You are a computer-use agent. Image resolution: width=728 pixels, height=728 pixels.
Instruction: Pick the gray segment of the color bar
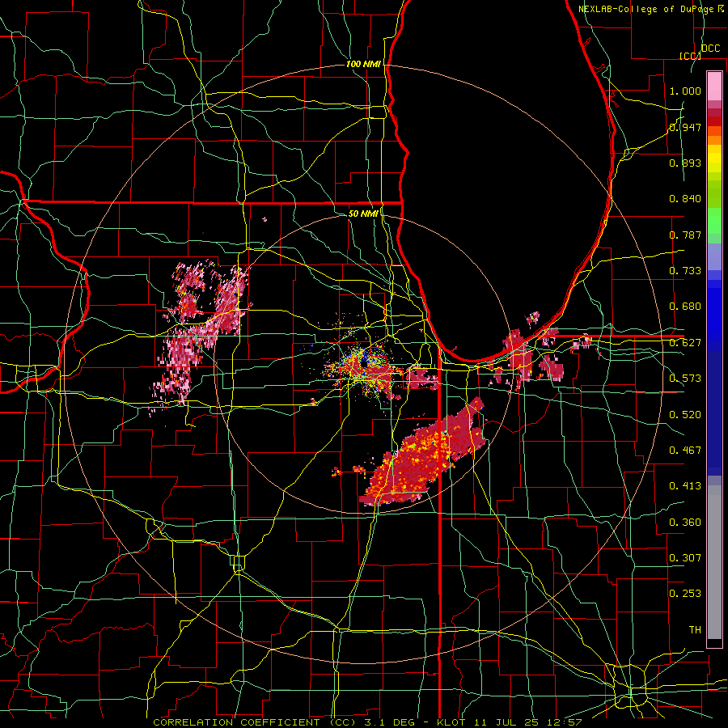pos(714,562)
